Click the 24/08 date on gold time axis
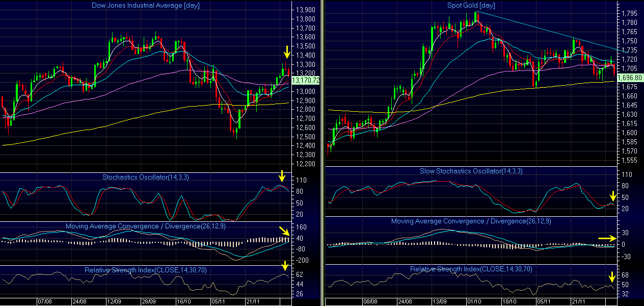Image resolution: width=644 pixels, height=306 pixels. click(x=405, y=301)
